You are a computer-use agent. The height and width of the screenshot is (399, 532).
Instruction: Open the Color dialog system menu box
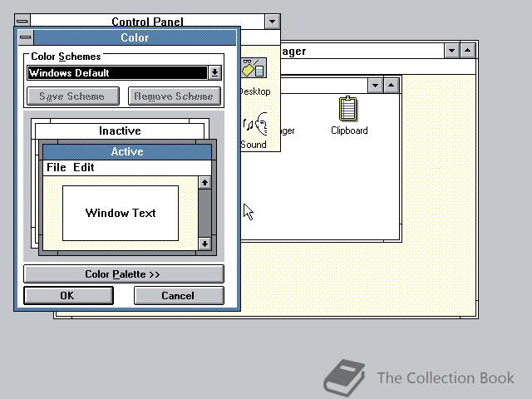pyautogui.click(x=26, y=37)
